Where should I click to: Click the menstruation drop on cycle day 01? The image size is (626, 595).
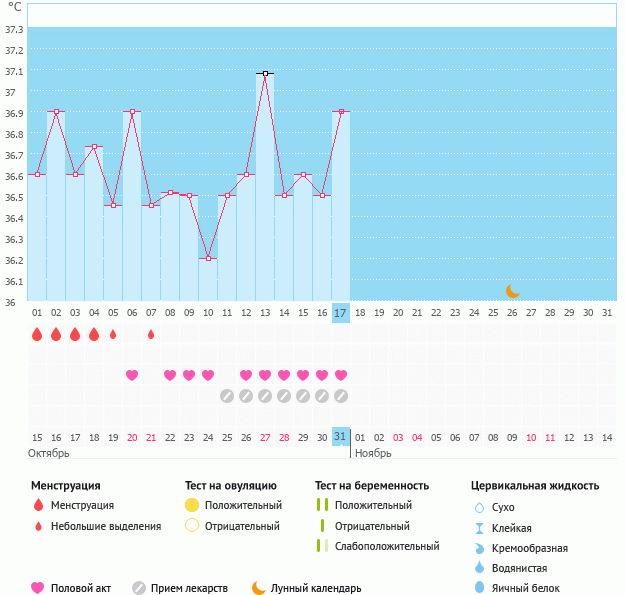coord(37,334)
